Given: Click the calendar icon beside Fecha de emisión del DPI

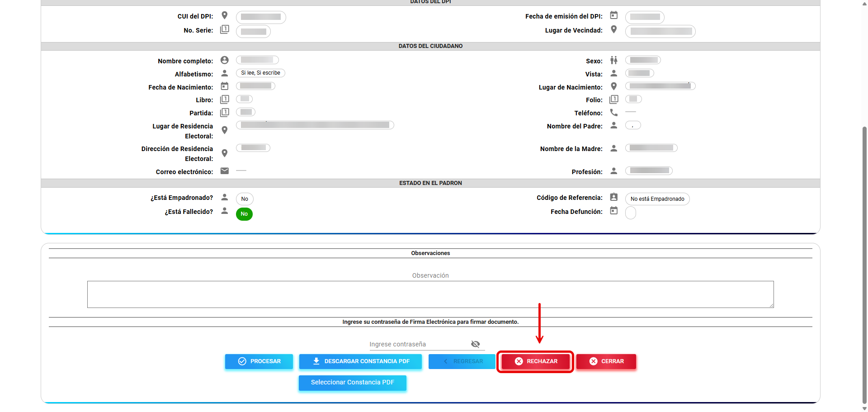Looking at the screenshot, I should 613,15.
